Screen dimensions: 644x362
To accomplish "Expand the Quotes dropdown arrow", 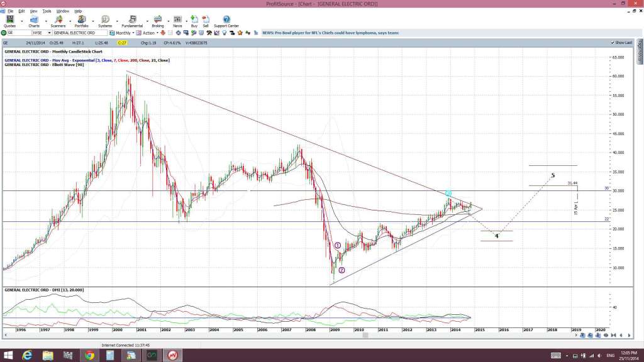I will [22, 21].
